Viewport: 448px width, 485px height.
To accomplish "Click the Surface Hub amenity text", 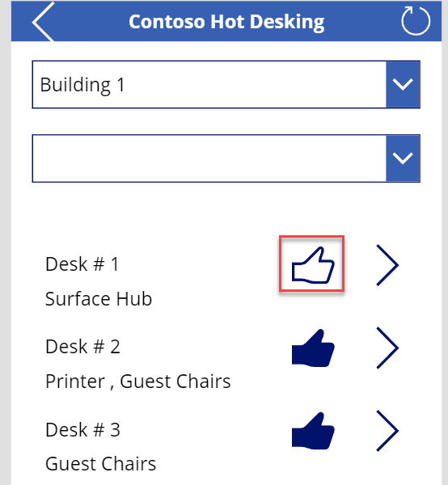I will (99, 299).
